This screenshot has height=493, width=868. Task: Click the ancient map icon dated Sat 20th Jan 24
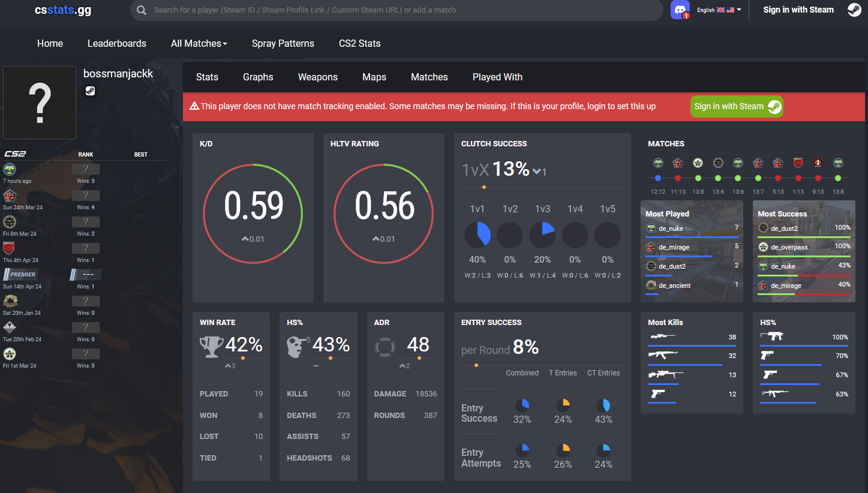click(x=10, y=301)
